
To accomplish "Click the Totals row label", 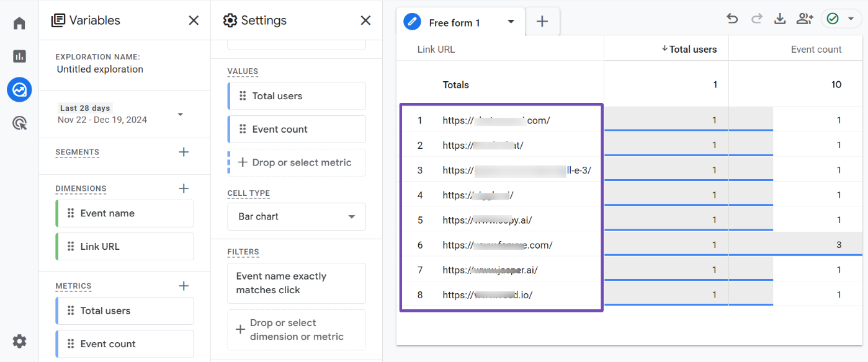I will click(x=455, y=85).
